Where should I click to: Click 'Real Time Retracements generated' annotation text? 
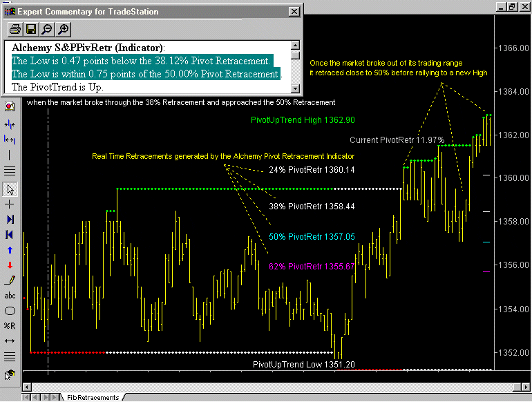tap(223, 156)
